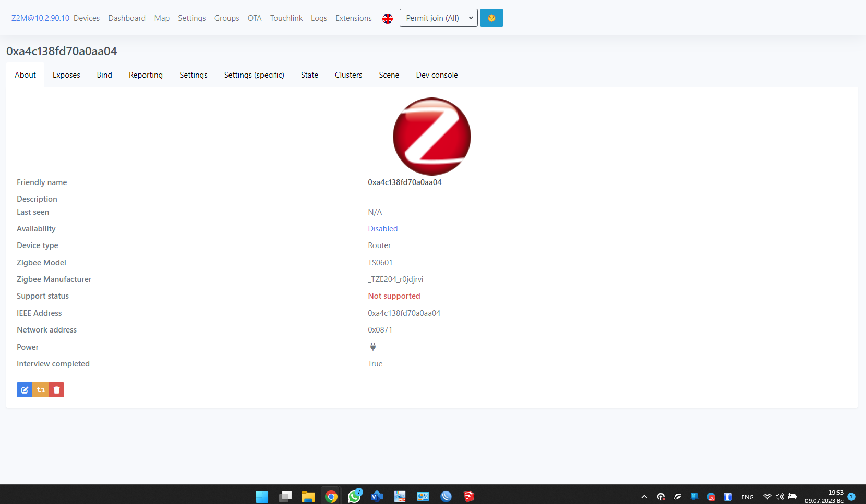Click the orange reconfigure device icon
This screenshot has width=866, height=504.
click(x=40, y=389)
